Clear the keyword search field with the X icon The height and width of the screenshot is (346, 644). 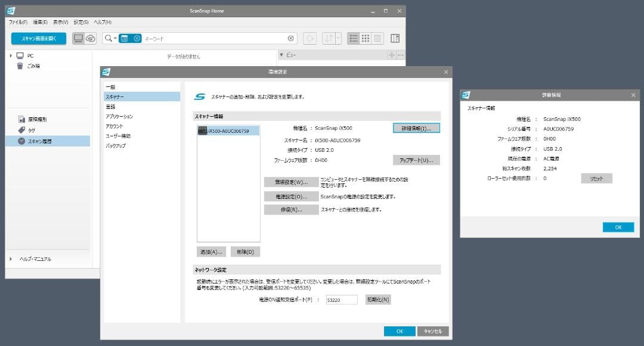coord(291,38)
